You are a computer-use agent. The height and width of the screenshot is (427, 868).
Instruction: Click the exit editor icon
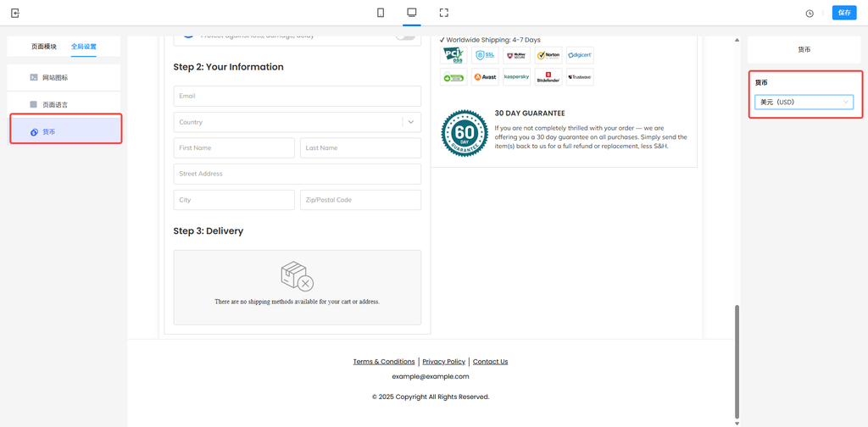pos(15,13)
